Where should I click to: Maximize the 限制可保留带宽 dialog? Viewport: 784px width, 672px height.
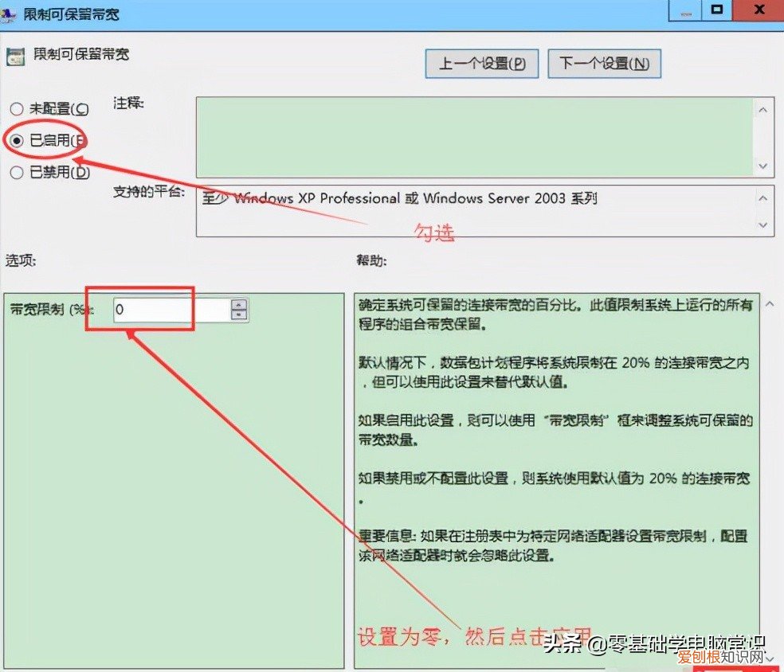tap(717, 10)
